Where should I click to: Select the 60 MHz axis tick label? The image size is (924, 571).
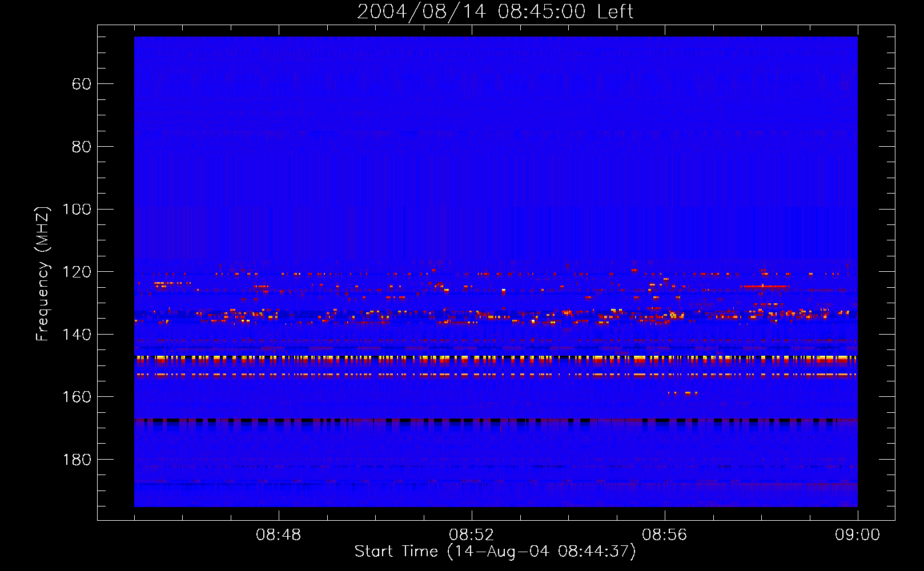point(82,85)
